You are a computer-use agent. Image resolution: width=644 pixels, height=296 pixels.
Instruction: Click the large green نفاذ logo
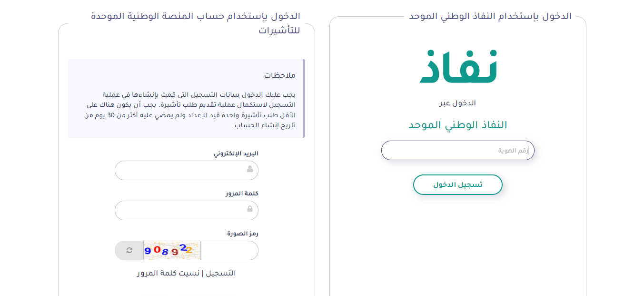pyautogui.click(x=458, y=67)
